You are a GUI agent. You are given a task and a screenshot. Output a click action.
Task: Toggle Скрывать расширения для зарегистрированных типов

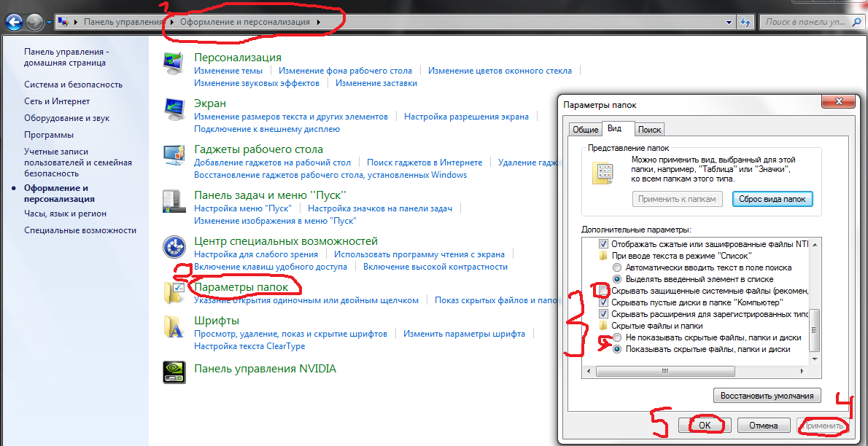point(604,314)
